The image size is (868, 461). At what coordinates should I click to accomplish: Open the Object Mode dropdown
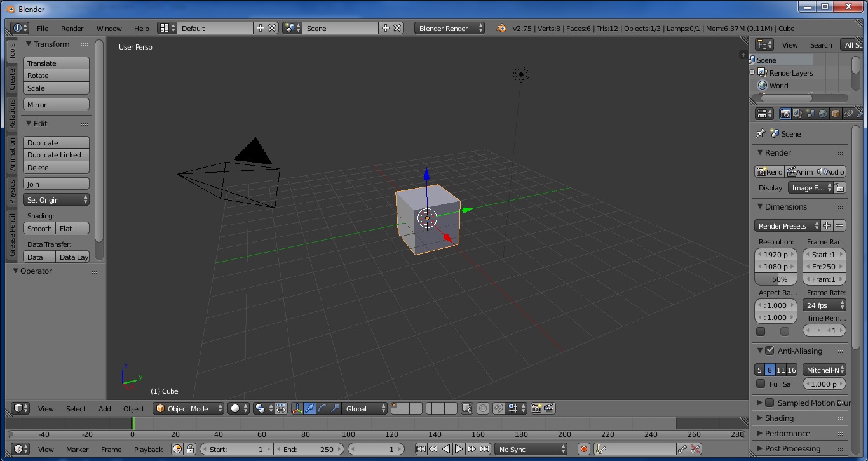(x=188, y=408)
